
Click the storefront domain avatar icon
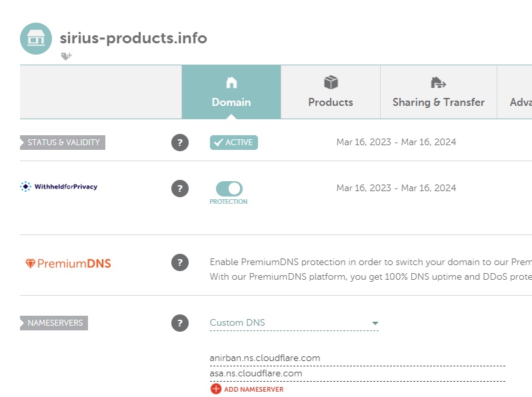pyautogui.click(x=36, y=39)
